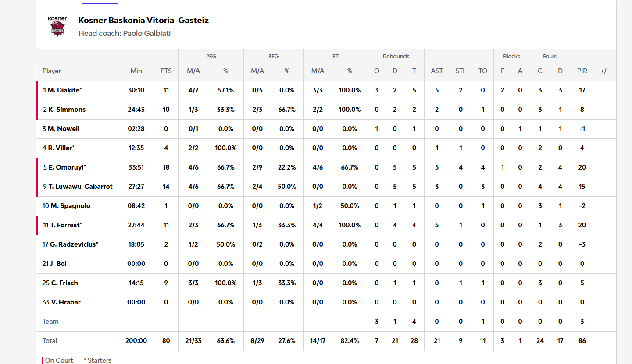Image resolution: width=632 pixels, height=364 pixels.
Task: Sort the table by PTS column
Action: pyautogui.click(x=166, y=71)
